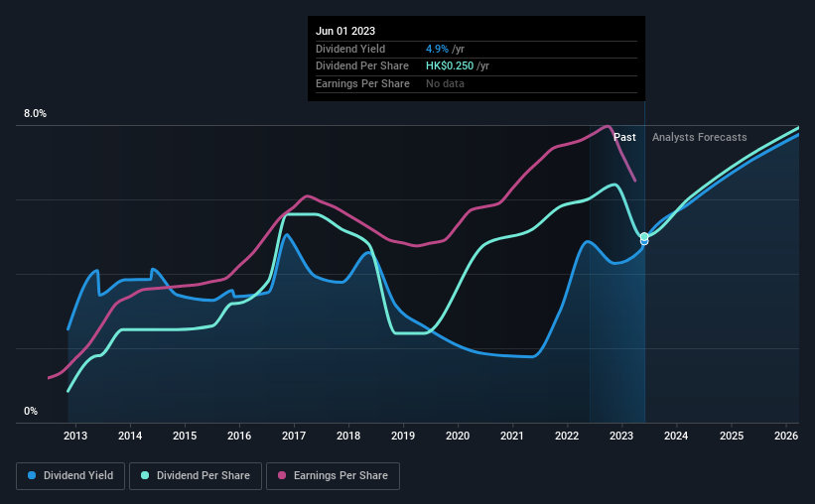Click the HK$0.250 dividend per share value
The height and width of the screenshot is (504, 815).
450,66
